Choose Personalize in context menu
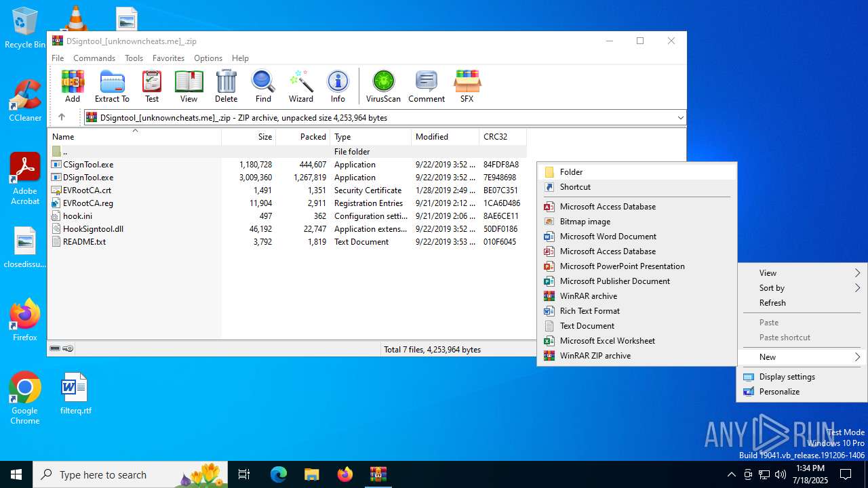Image resolution: width=868 pixels, height=488 pixels. (802, 392)
